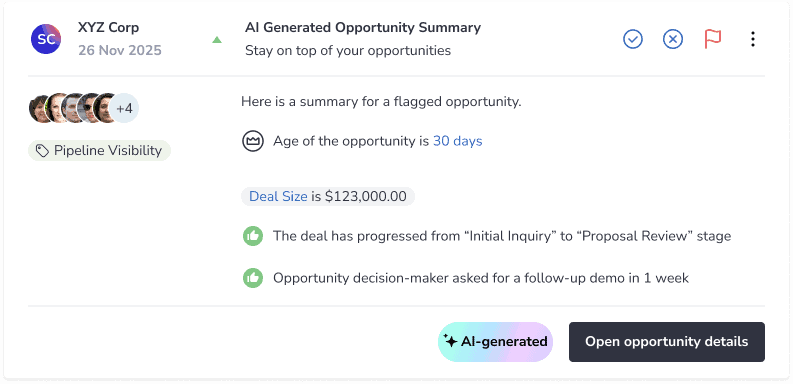Open the 30 days link
Viewport: 793px width, 384px height.
[x=458, y=141]
